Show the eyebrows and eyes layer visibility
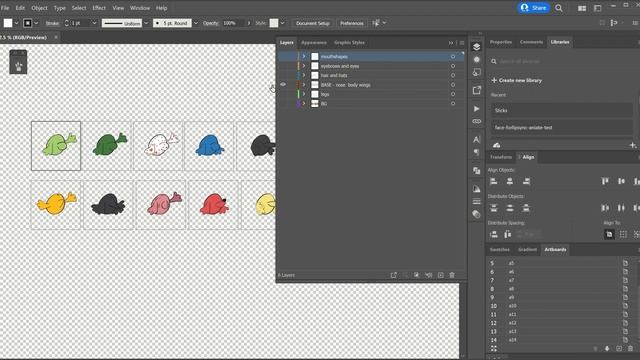640x360 pixels. pyautogui.click(x=283, y=66)
